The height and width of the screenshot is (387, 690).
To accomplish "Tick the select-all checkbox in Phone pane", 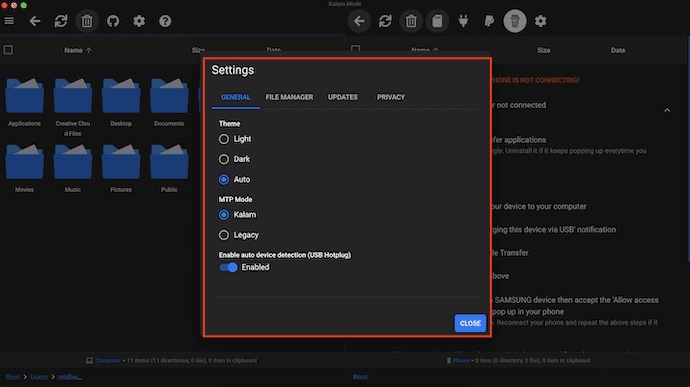I will click(x=356, y=48).
